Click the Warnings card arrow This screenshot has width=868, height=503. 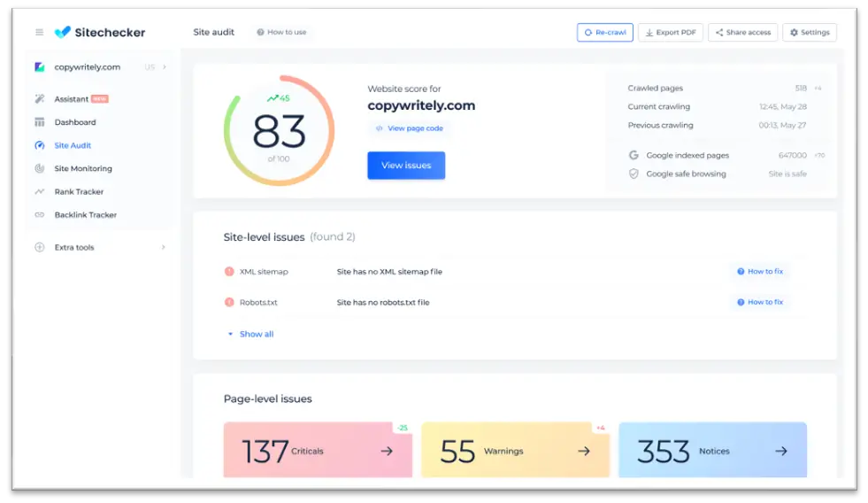[x=584, y=451]
